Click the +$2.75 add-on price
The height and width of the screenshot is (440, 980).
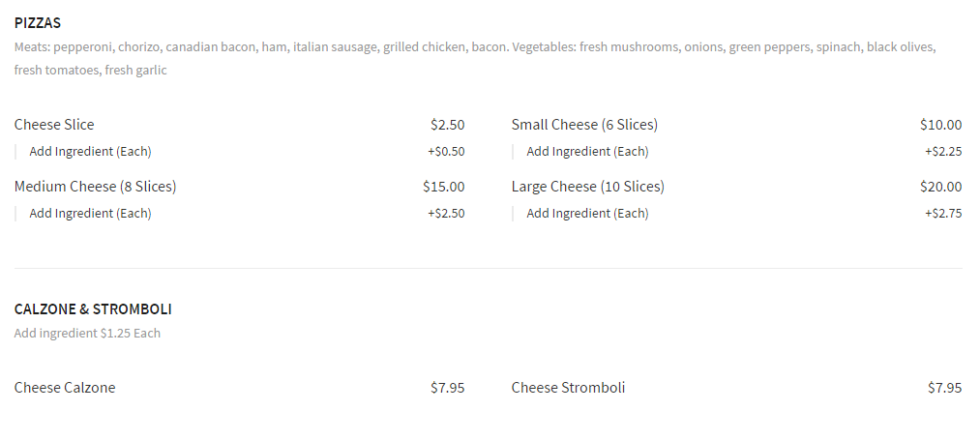click(x=943, y=214)
